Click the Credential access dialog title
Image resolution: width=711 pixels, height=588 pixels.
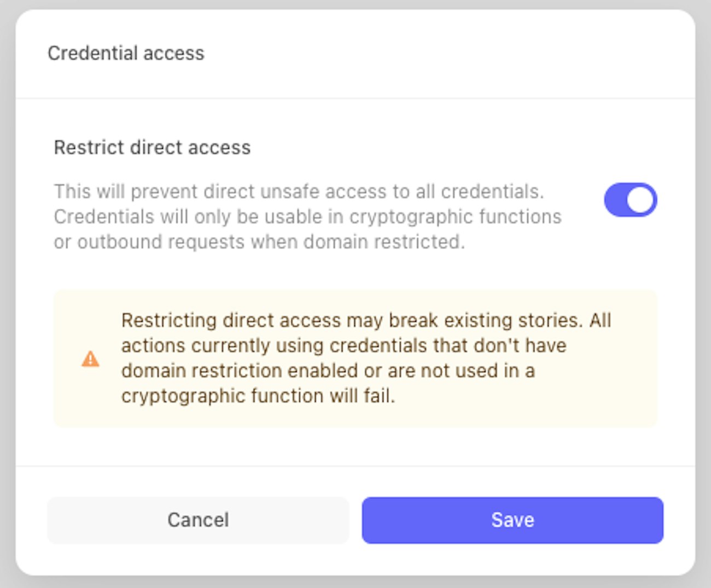point(126,53)
